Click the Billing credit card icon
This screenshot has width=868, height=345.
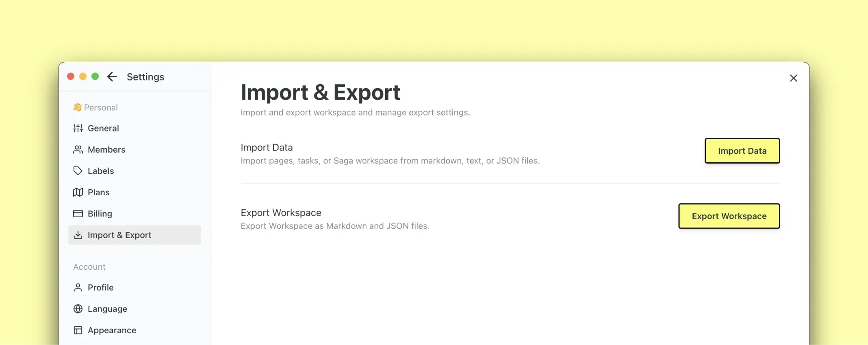pos(78,214)
